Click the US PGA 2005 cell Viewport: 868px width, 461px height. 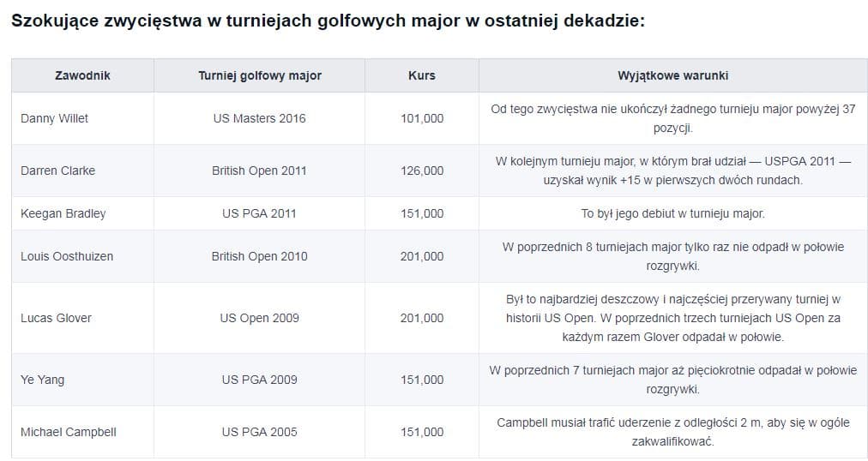[259, 432]
